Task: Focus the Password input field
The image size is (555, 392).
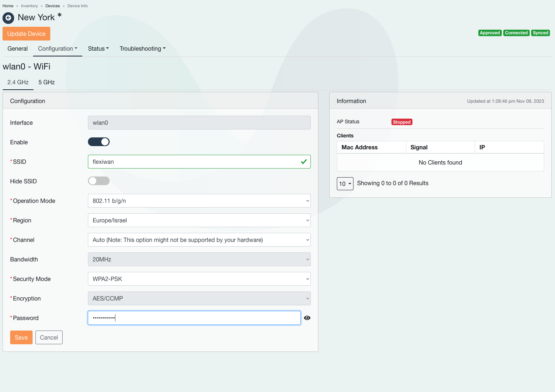Action: pyautogui.click(x=194, y=318)
